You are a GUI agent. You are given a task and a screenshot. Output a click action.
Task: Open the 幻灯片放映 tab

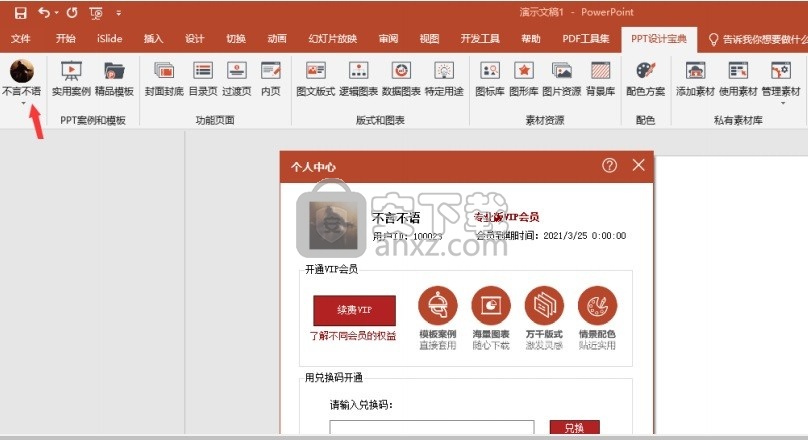click(x=332, y=39)
